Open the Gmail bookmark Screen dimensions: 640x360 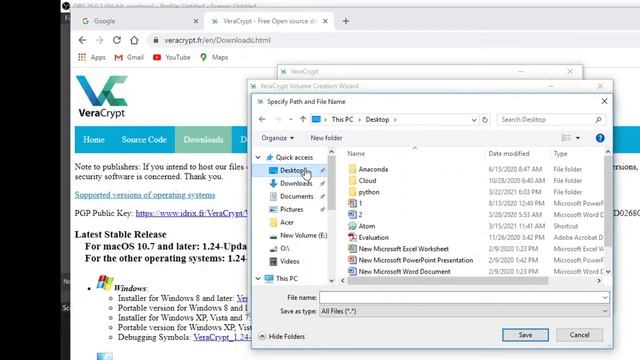(129, 57)
